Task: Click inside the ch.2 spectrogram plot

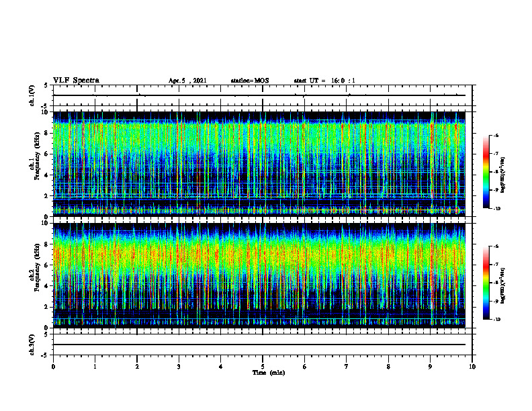Action: coord(259,275)
